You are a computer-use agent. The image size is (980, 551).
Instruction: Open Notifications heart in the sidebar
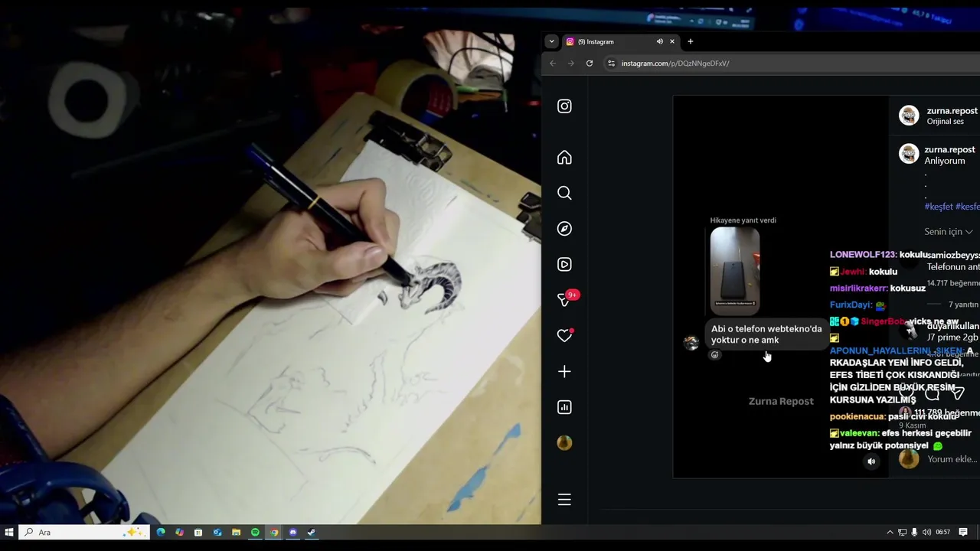point(565,335)
